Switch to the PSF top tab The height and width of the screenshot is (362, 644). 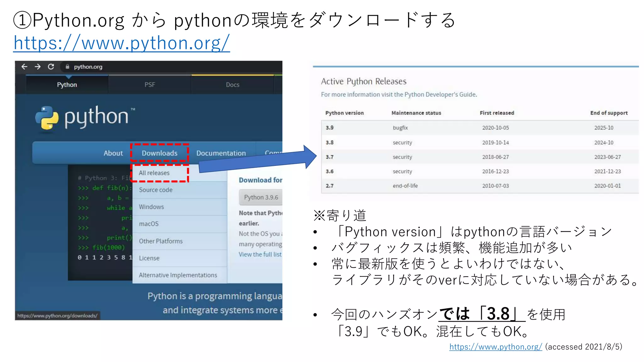[150, 85]
